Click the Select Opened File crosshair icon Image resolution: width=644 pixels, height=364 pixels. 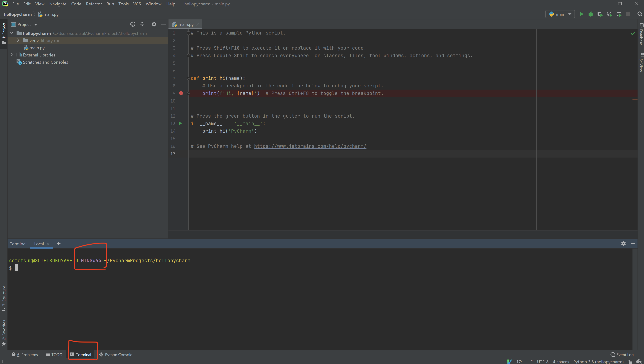click(x=133, y=24)
